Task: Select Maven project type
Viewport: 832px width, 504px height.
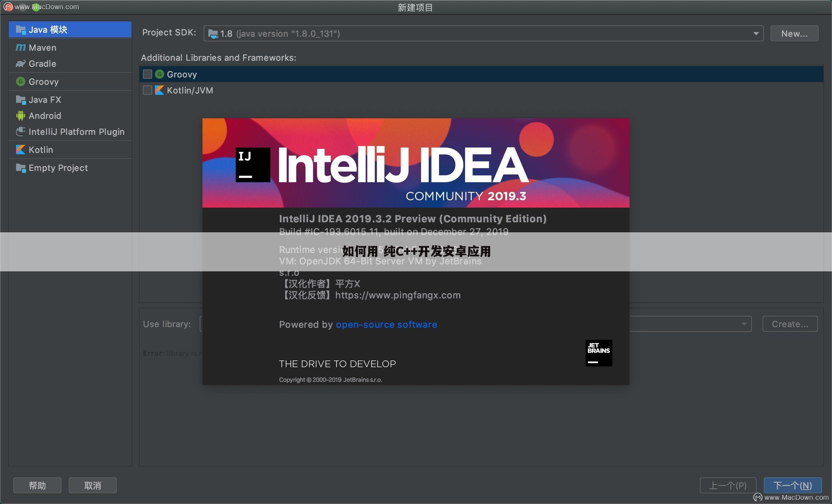Action: [70, 48]
